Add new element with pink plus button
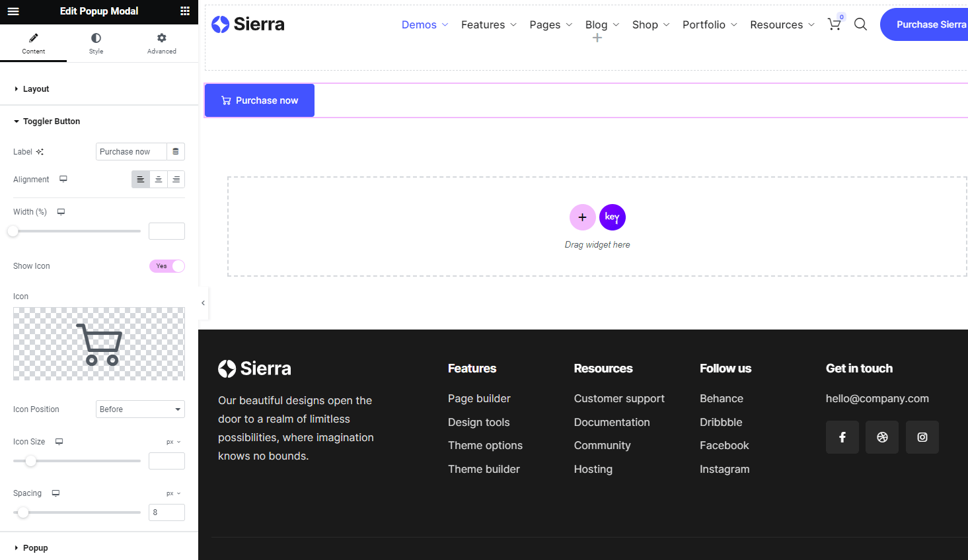The image size is (968, 560). coord(583,217)
